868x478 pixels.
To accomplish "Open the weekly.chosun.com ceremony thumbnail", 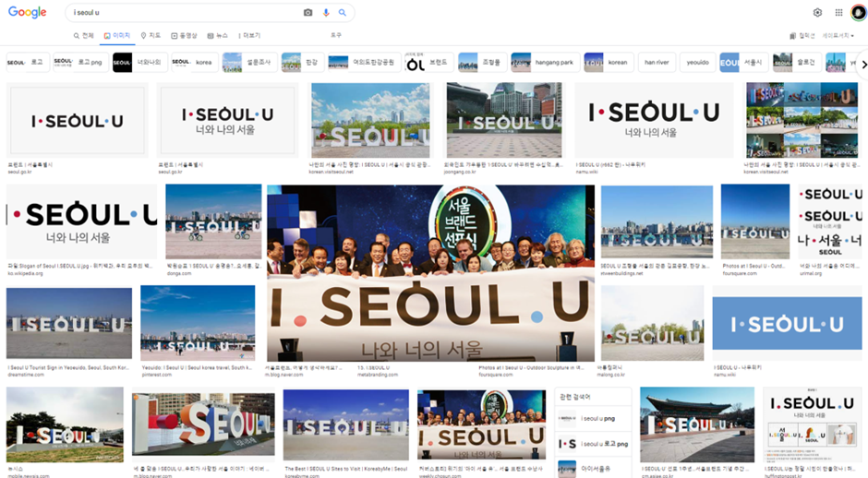I will pyautogui.click(x=481, y=425).
